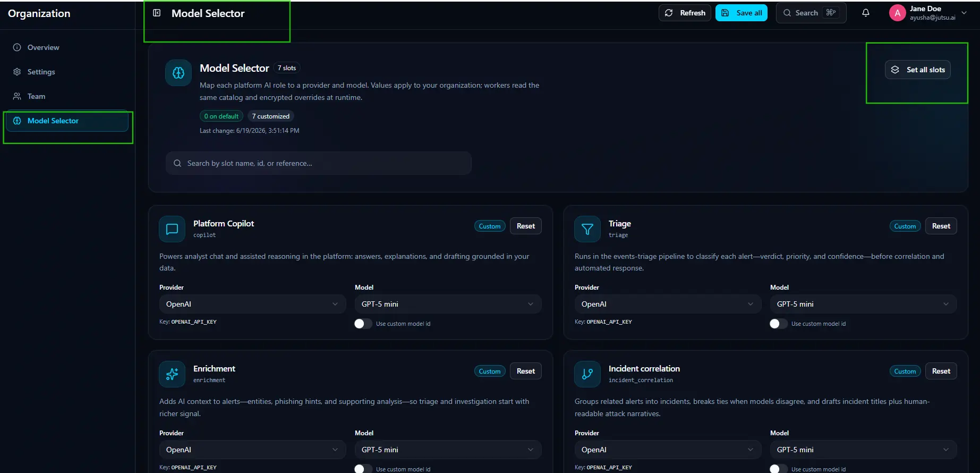Click the '7 slots' badge

pyautogui.click(x=287, y=68)
